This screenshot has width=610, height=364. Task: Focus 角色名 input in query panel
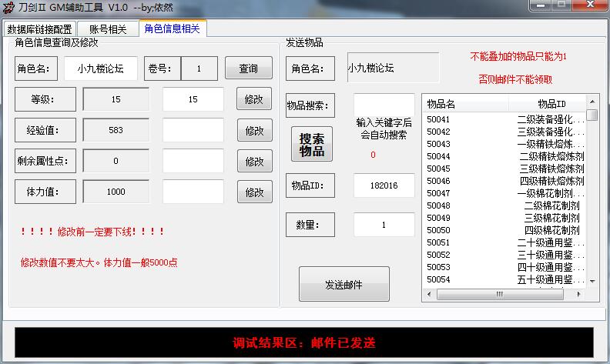tap(101, 68)
